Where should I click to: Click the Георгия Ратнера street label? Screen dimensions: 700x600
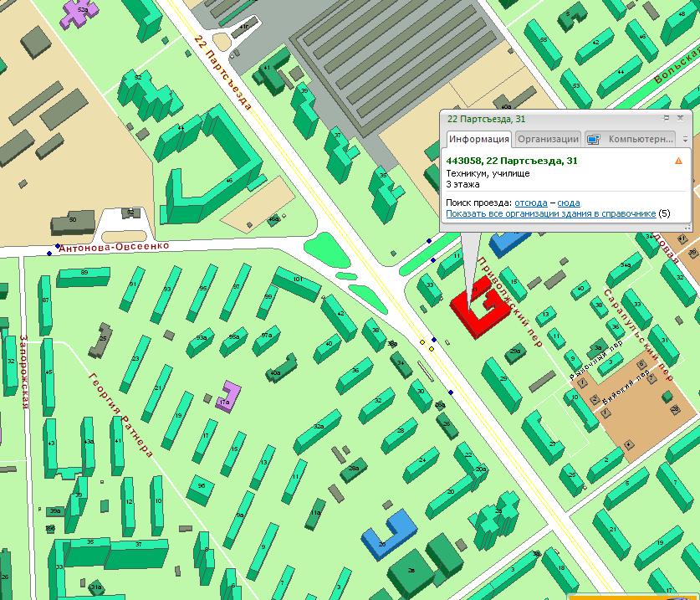click(x=121, y=413)
